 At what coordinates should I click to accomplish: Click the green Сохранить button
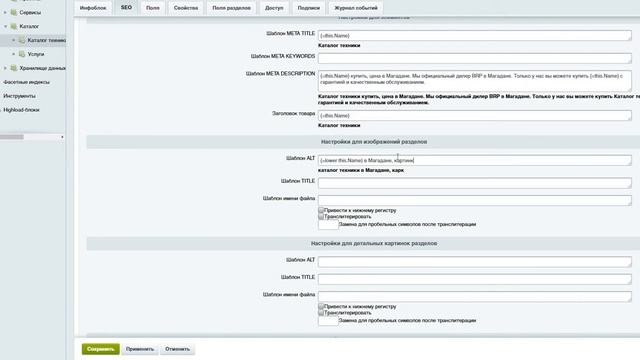100,349
